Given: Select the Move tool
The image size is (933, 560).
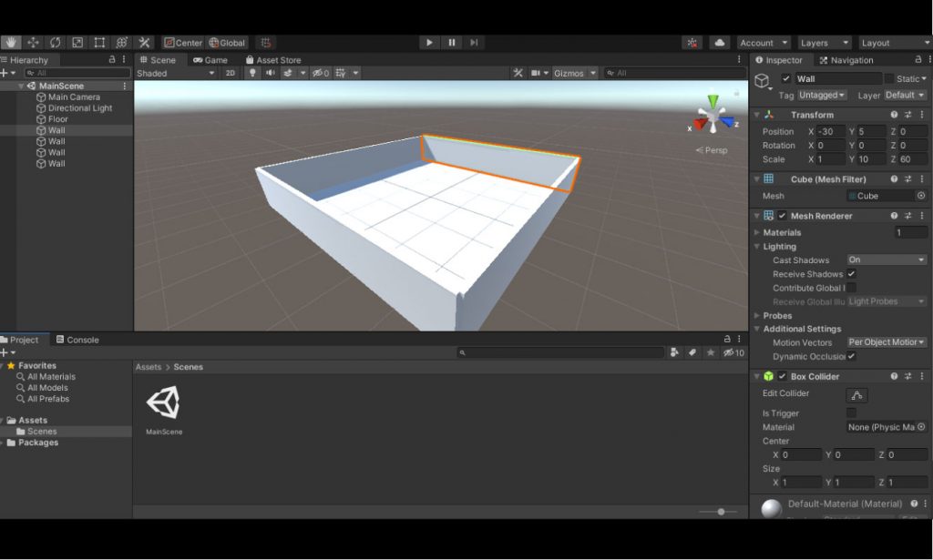Looking at the screenshot, I should point(33,42).
